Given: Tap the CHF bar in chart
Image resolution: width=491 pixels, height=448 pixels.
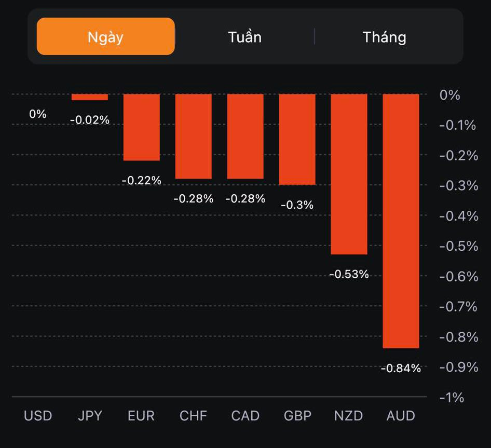Looking at the screenshot, I should tap(193, 136).
